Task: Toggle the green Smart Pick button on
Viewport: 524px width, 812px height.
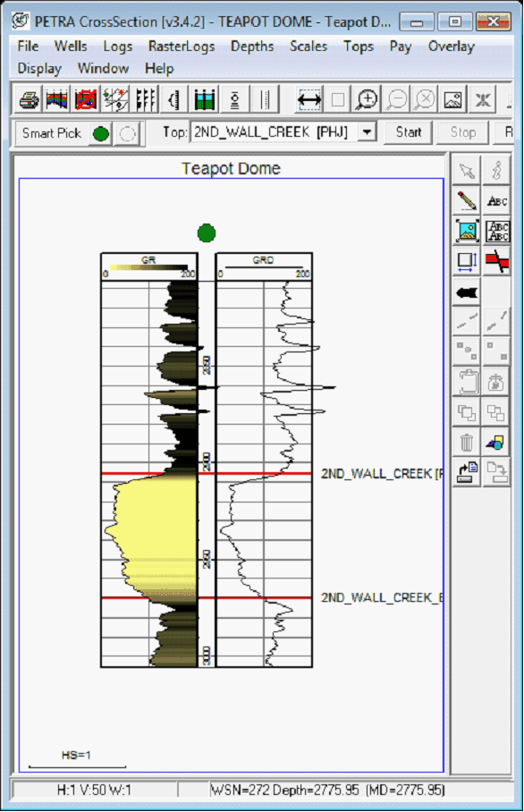Action: click(x=100, y=134)
